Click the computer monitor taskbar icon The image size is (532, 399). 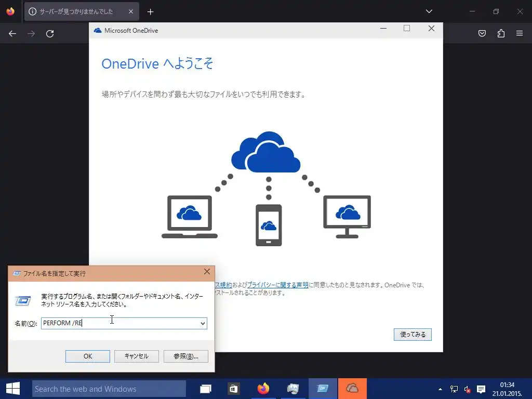[x=292, y=389]
